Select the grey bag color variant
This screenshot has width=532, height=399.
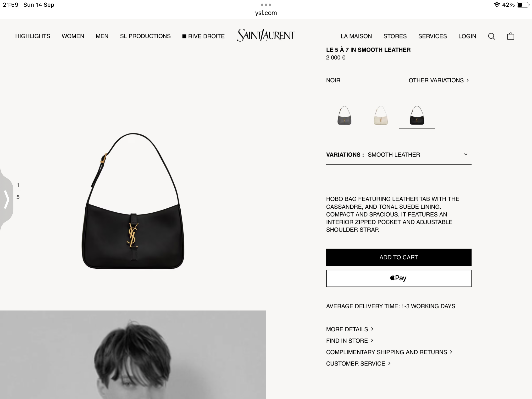coord(344,116)
